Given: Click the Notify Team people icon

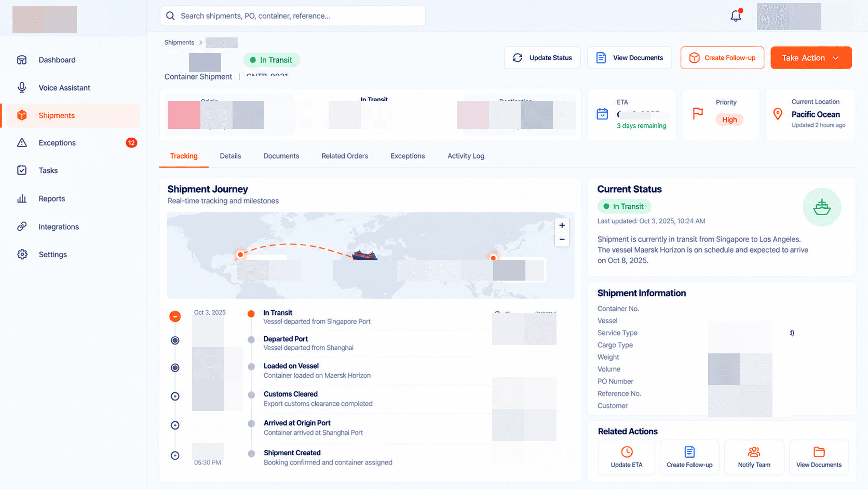Looking at the screenshot, I should (x=754, y=452).
